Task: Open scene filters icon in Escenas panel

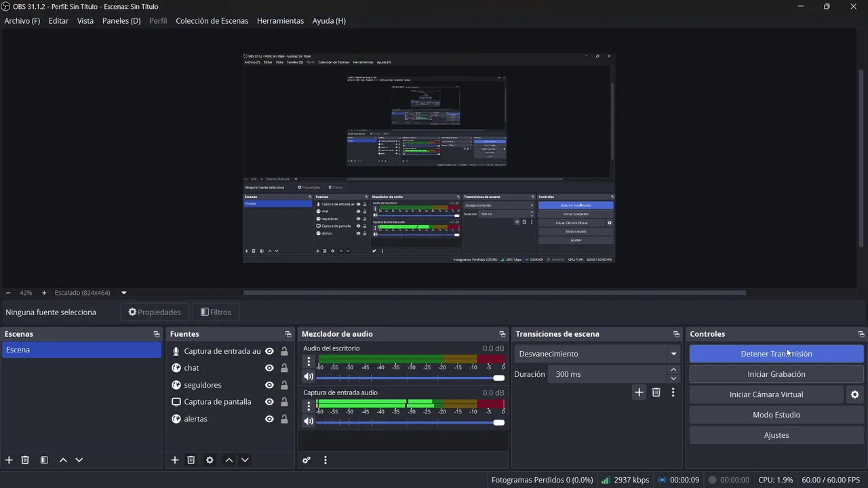Action: pos(44,460)
